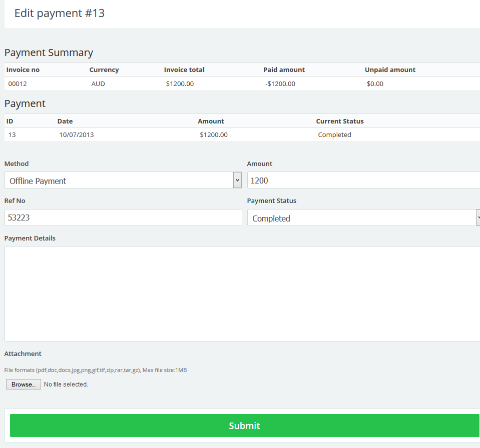Click the Current Status column header
This screenshot has width=480, height=448.
[340, 121]
